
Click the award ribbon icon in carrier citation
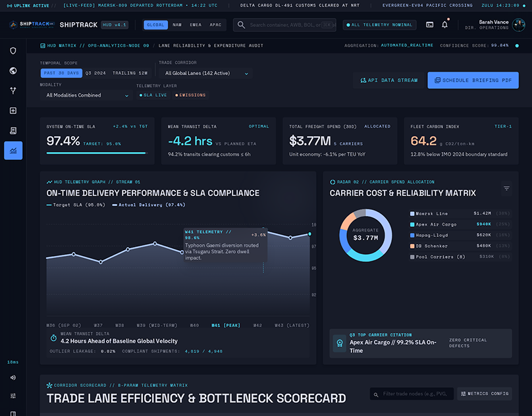point(339,343)
